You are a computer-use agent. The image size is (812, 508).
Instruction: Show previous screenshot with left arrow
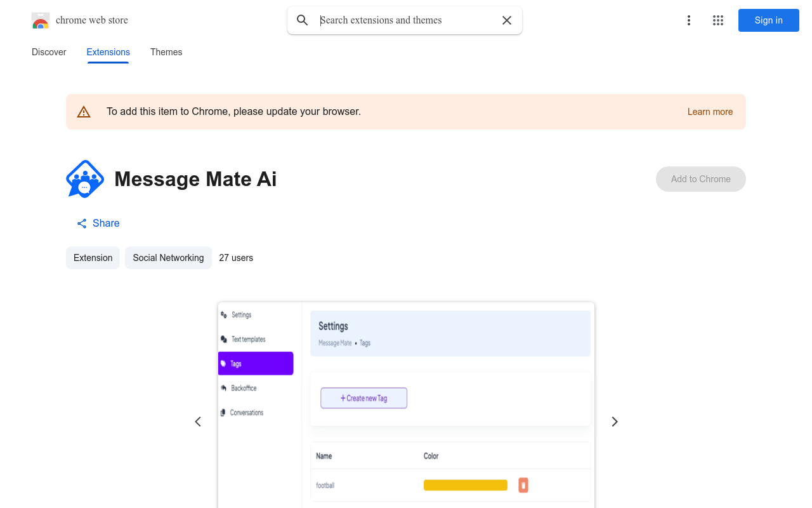pyautogui.click(x=198, y=422)
